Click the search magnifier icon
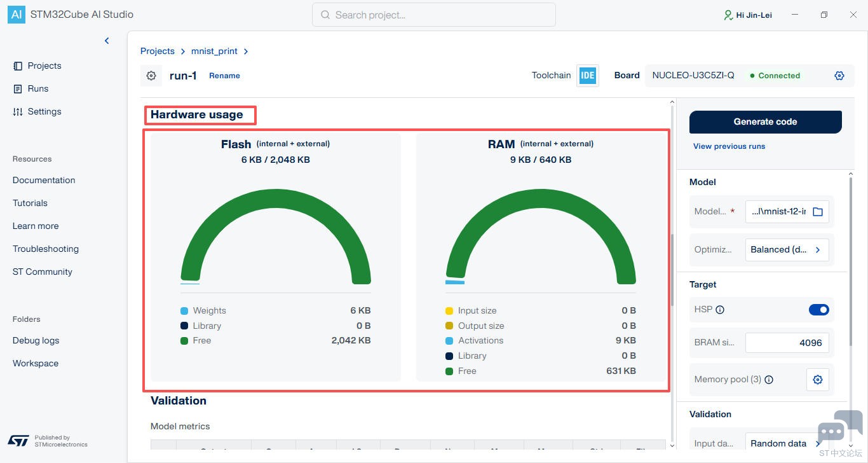The image size is (868, 463). pyautogui.click(x=325, y=15)
